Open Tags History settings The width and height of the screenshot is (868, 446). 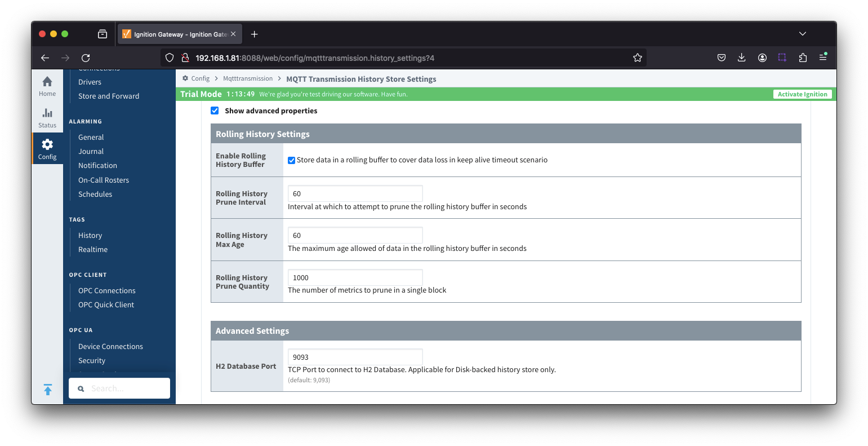pyautogui.click(x=90, y=235)
